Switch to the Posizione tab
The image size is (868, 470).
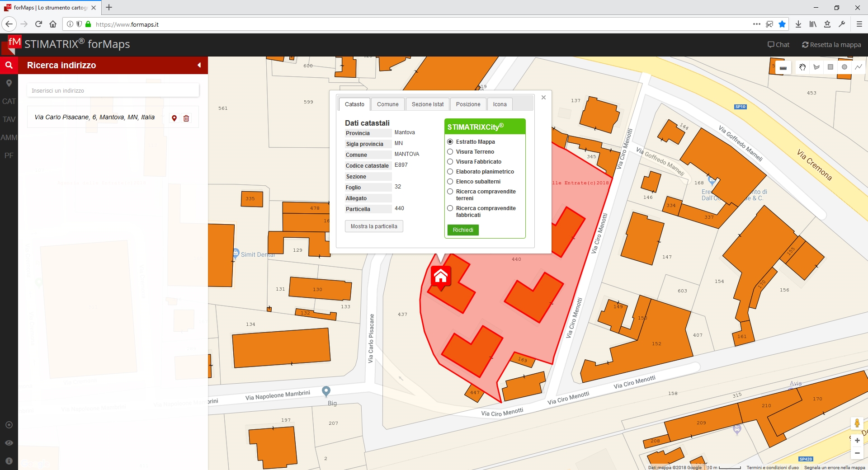[468, 104]
